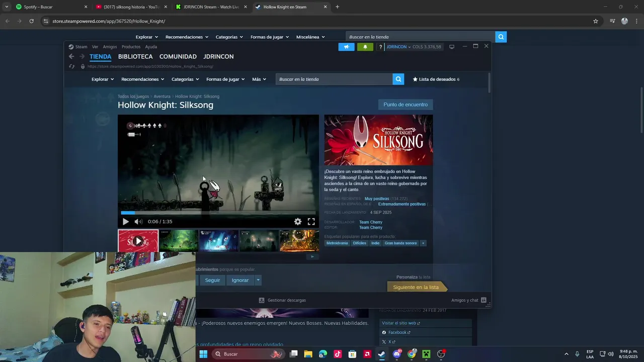
Task: Open Muy positivas recent reviews link
Action: (377, 199)
